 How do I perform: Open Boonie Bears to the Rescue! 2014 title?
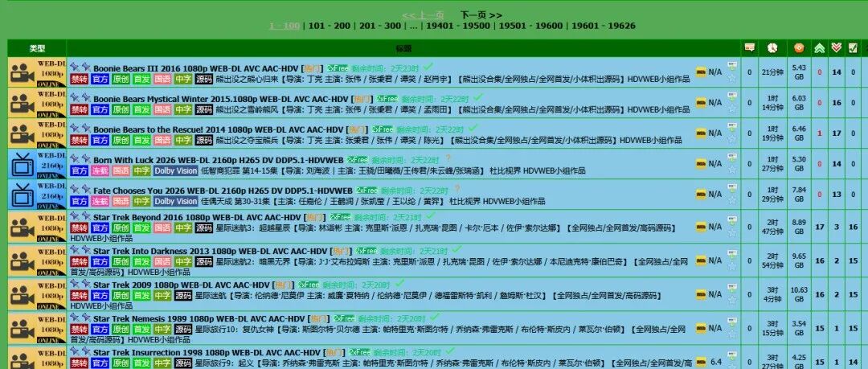click(218, 129)
